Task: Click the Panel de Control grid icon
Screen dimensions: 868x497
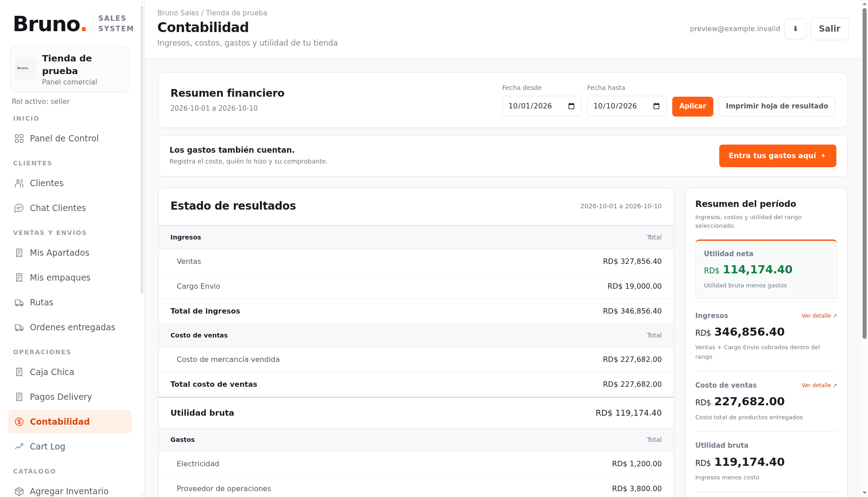Action: 19,138
